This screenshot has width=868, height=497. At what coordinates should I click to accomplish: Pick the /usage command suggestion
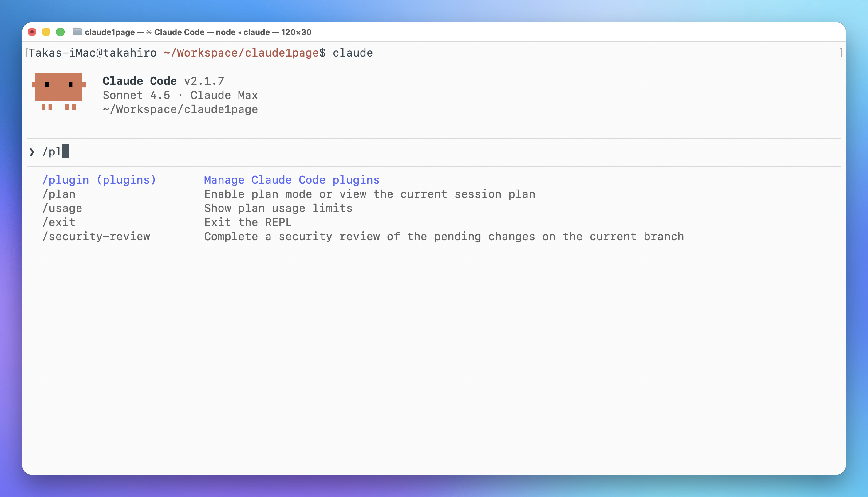point(62,208)
